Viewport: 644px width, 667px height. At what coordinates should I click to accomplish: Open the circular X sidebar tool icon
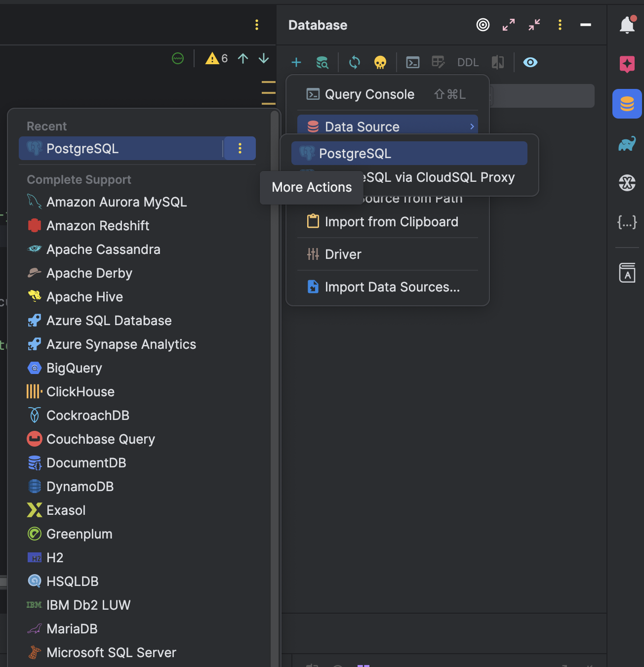(x=627, y=183)
